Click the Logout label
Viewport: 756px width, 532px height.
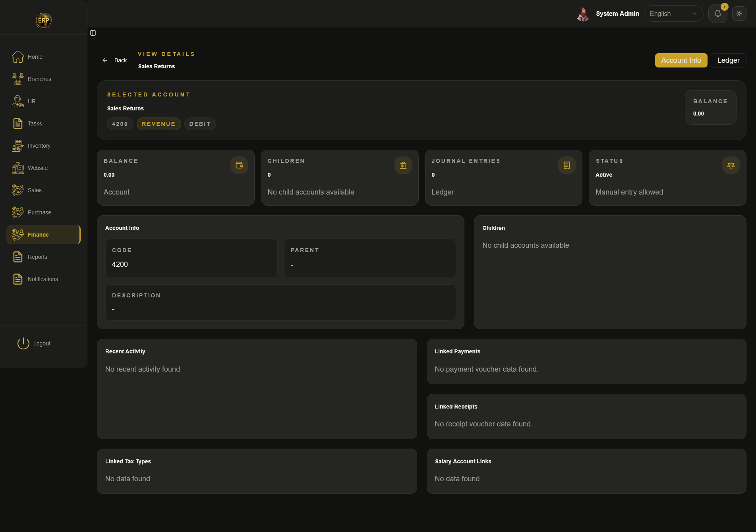(x=42, y=343)
